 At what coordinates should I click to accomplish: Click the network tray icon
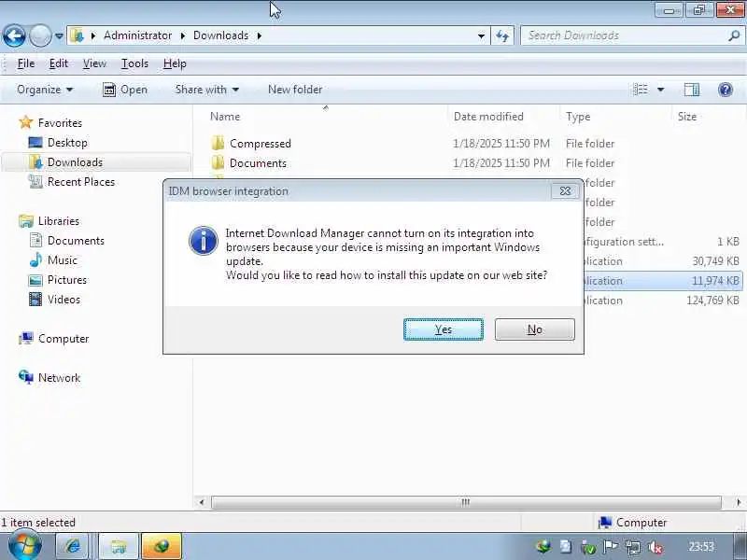pos(633,547)
